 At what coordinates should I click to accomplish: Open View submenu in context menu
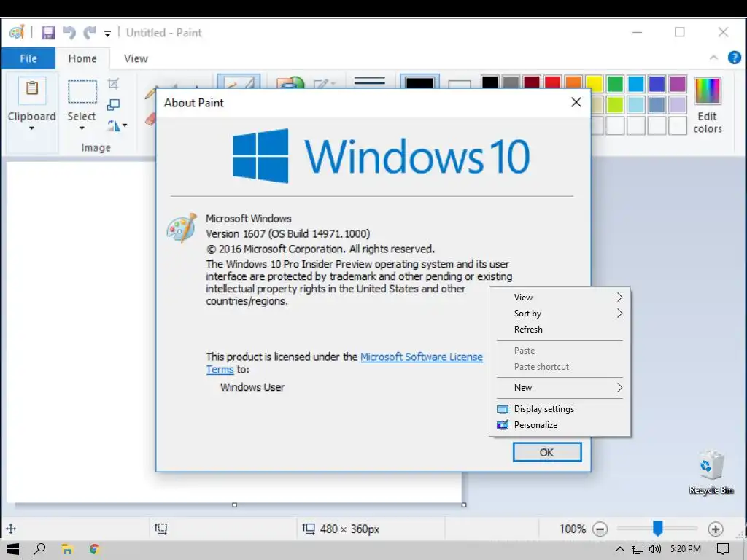tap(560, 297)
